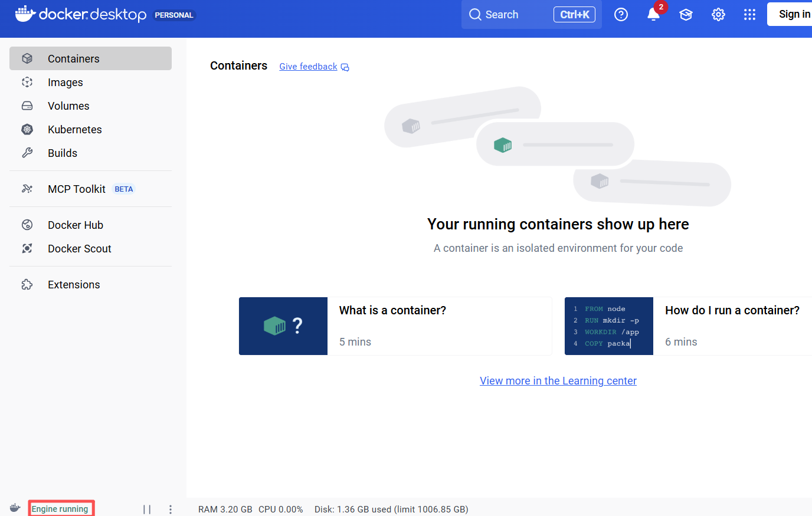The image size is (812, 516).
Task: Click the isolated environment description text
Action: tap(558, 248)
